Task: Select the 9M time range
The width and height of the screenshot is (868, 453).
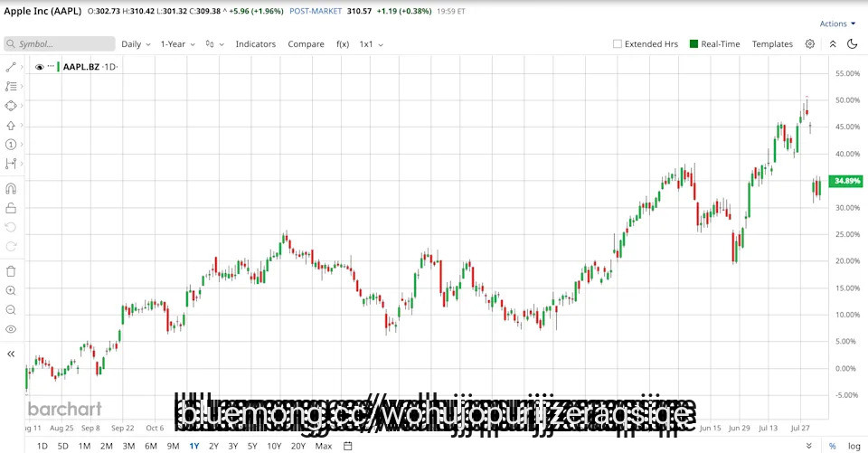Action: pos(174,446)
